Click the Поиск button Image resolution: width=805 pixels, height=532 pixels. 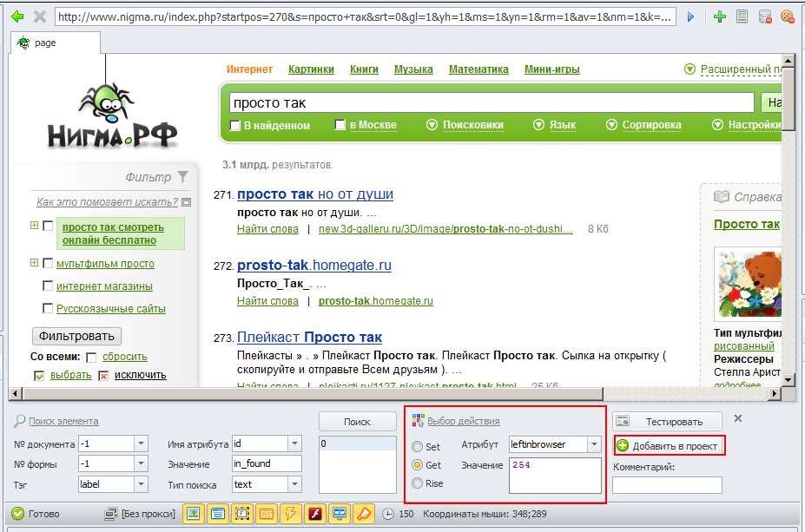(357, 422)
